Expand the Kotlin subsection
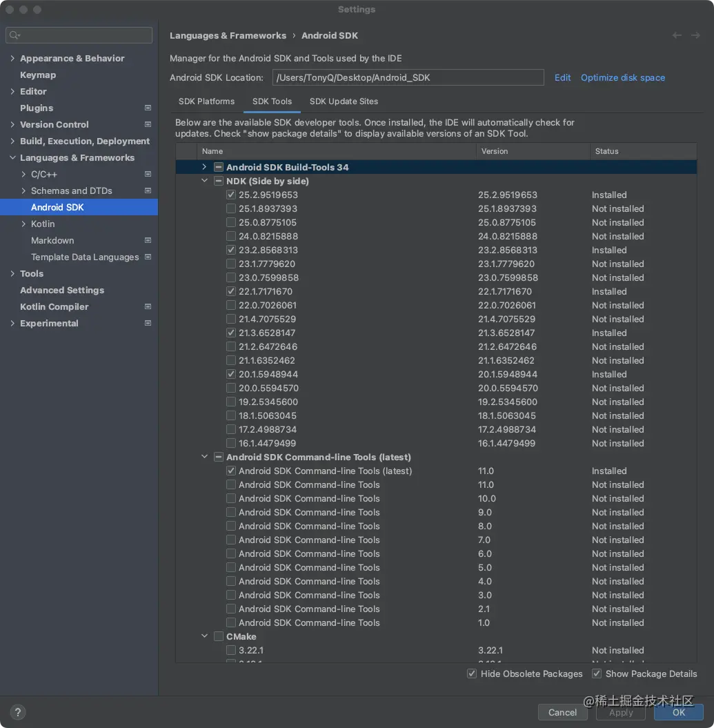Viewport: 714px width, 728px height. (23, 224)
